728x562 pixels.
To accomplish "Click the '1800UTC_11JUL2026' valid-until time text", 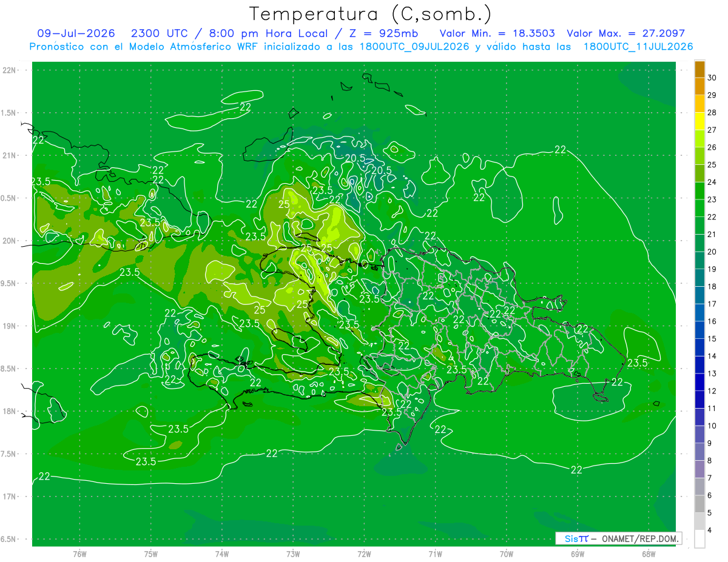I will coord(638,47).
